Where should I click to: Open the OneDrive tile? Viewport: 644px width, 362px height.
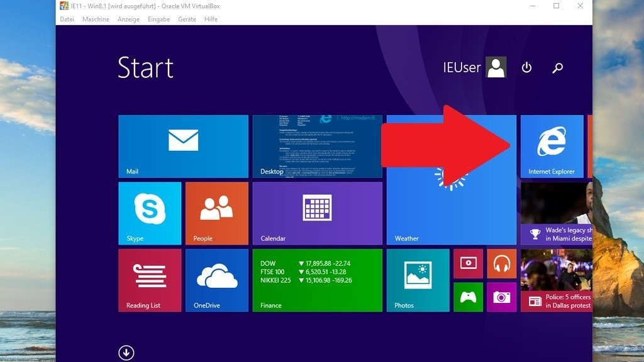tap(217, 280)
